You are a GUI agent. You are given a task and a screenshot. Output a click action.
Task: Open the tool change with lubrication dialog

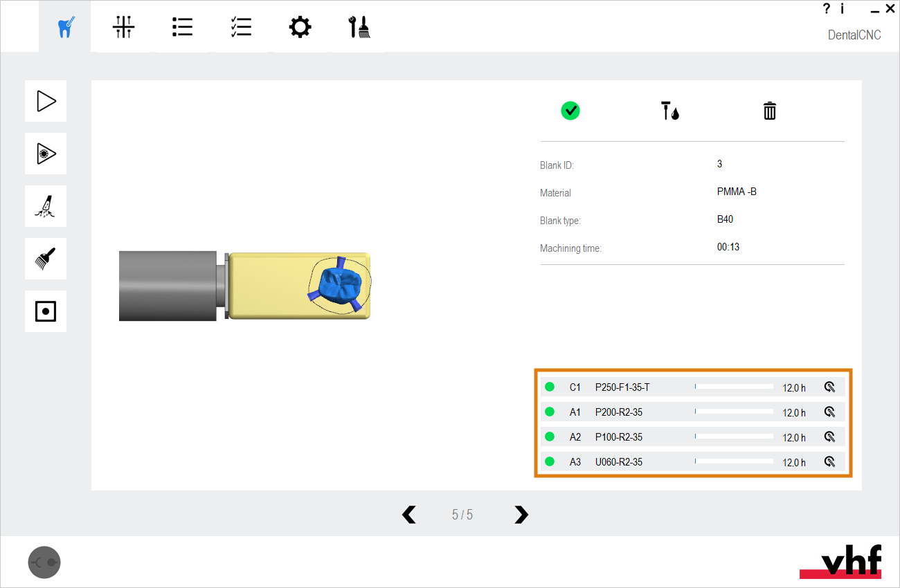(669, 111)
